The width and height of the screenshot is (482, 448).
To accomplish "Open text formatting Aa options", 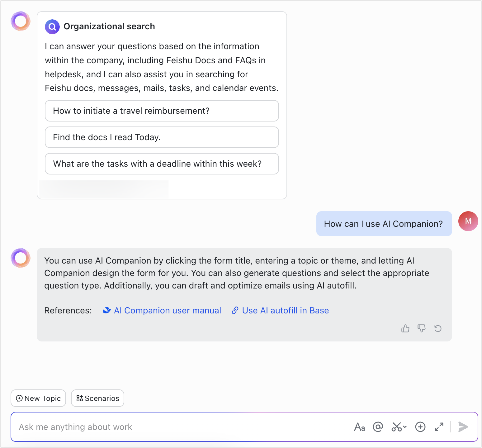I will pyautogui.click(x=359, y=427).
